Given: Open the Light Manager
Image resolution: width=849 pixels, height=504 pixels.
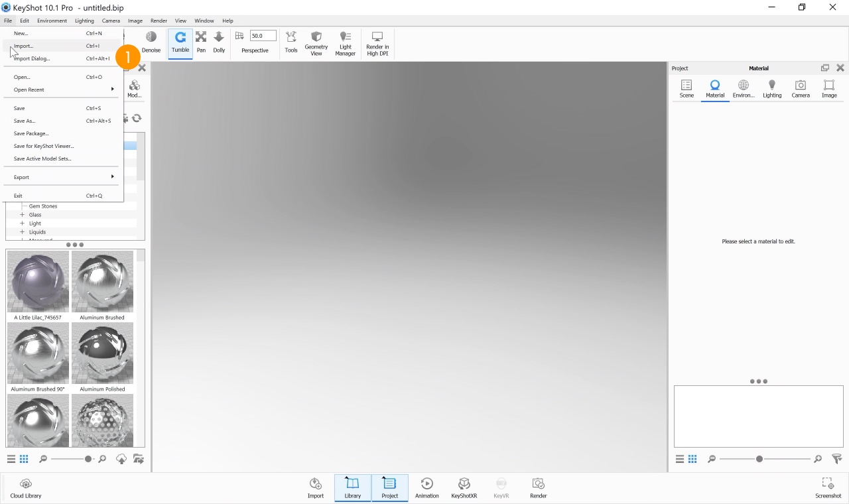Looking at the screenshot, I should pyautogui.click(x=345, y=42).
